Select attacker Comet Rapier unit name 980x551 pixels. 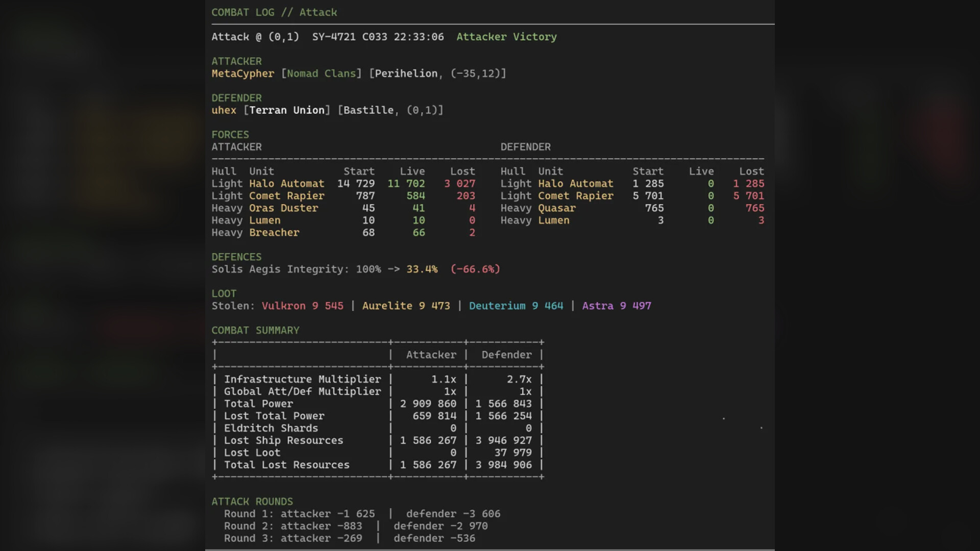tap(287, 196)
